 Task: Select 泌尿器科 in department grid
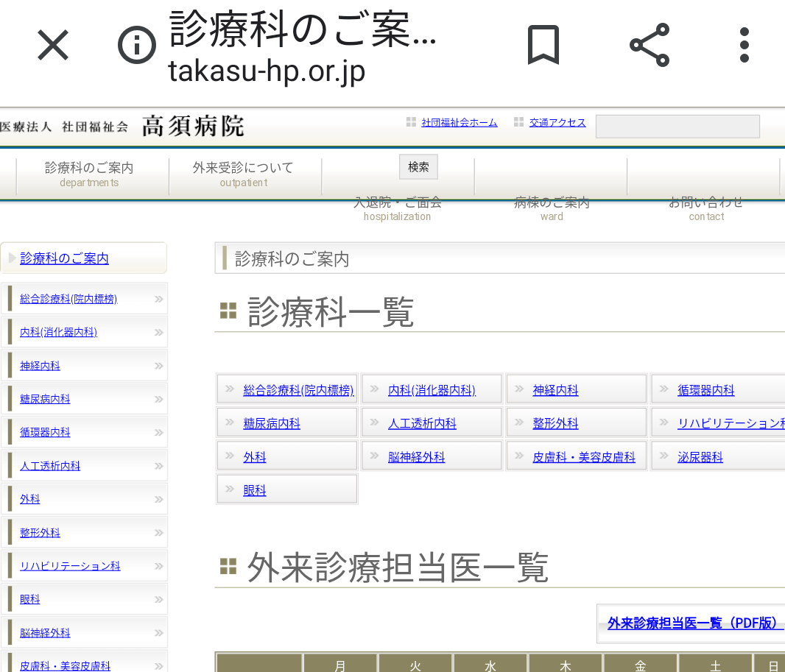point(700,457)
